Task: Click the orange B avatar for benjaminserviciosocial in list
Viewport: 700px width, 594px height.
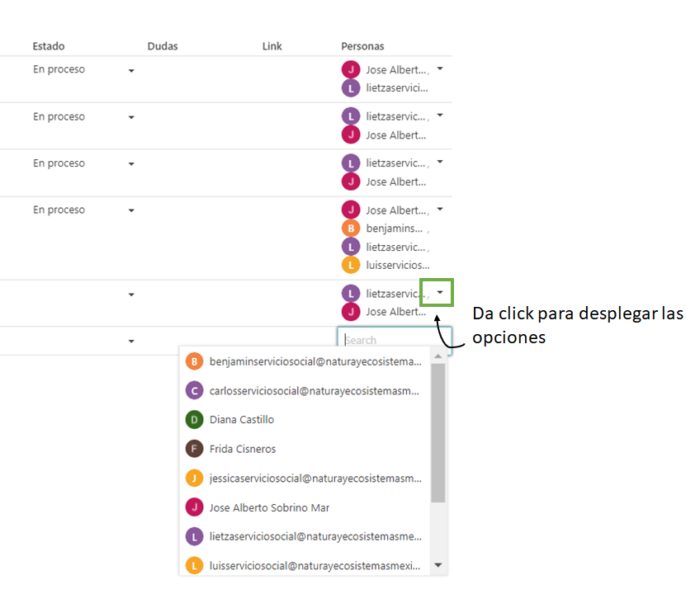Action: [194, 361]
